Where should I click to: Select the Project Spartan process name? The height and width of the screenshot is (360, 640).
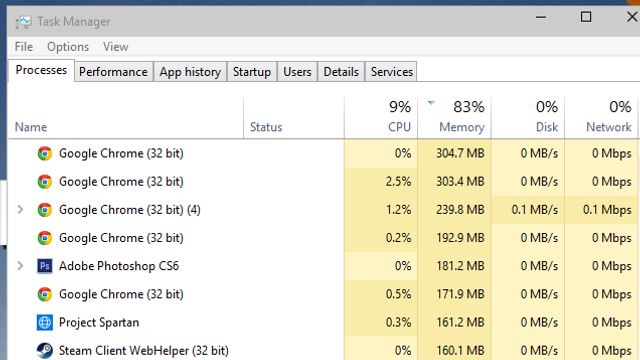[x=99, y=322]
